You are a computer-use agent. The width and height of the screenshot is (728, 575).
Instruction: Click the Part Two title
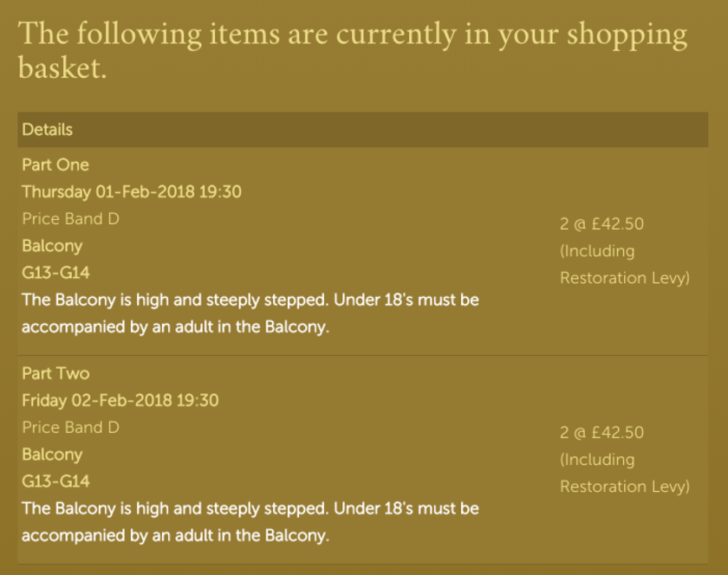(55, 373)
